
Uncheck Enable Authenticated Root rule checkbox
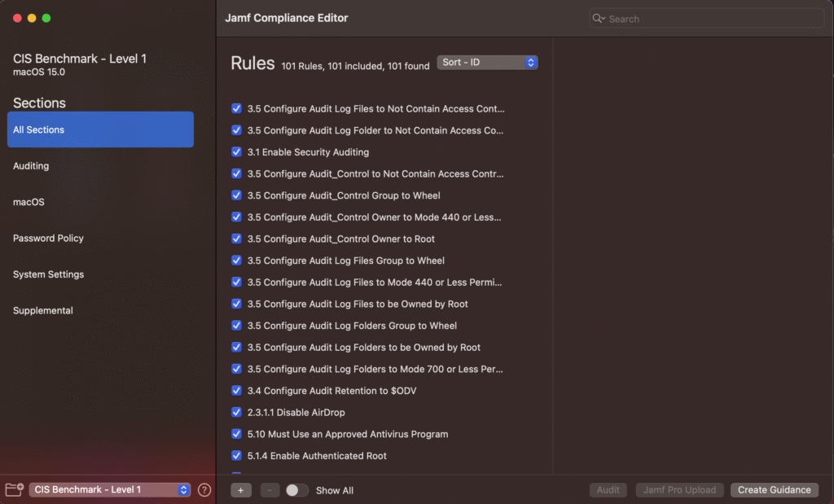point(236,456)
